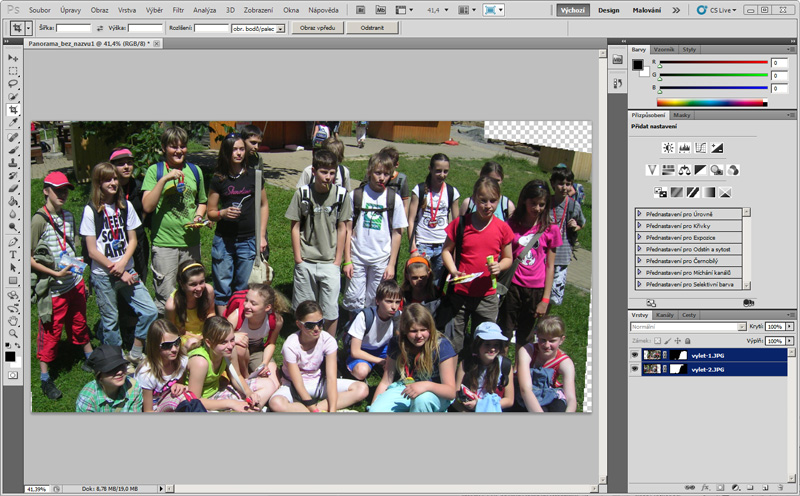
Task: Expand Přednastavení pro Černobílý presets
Action: [639, 261]
